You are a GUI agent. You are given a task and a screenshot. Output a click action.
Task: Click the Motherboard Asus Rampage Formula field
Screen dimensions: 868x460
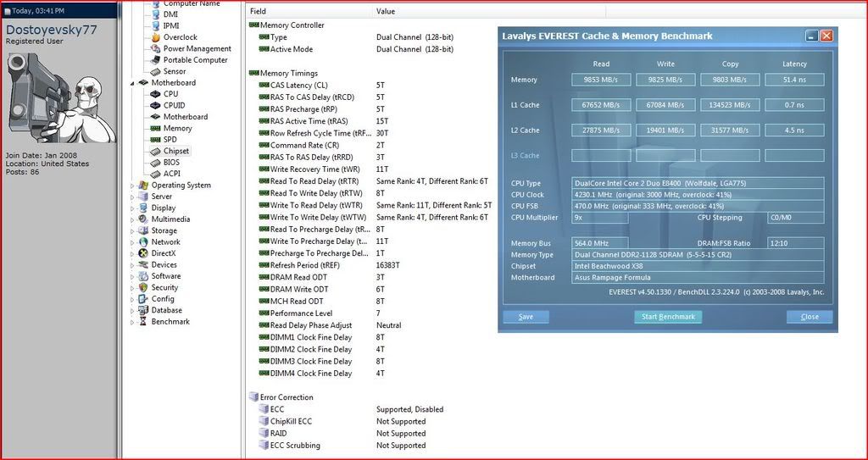coord(698,277)
